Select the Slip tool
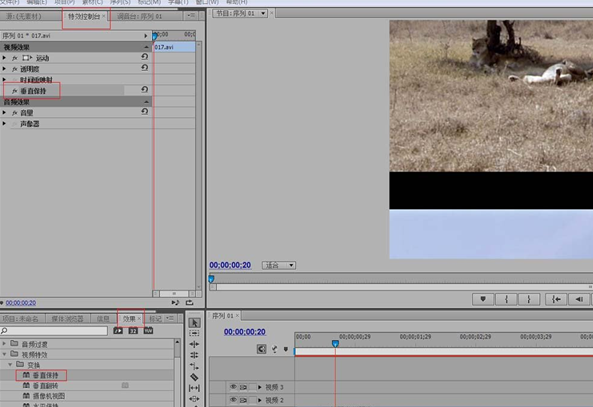Viewport: 593px width, 407px height. point(194,388)
